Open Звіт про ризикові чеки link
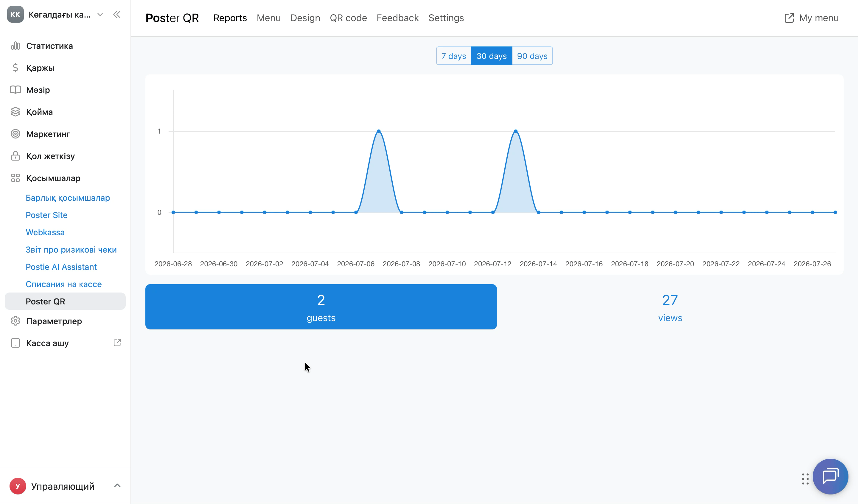The height and width of the screenshot is (504, 858). pos(71,250)
